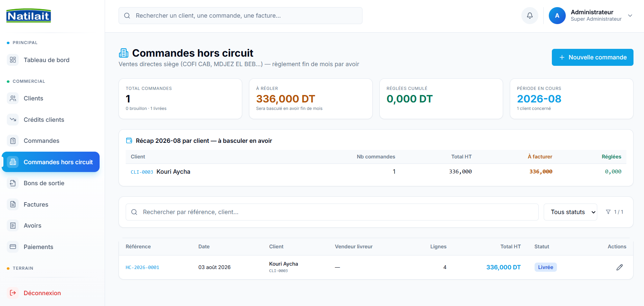This screenshot has width=644, height=306.
Task: Click the Natilait logo
Action: click(x=28, y=16)
